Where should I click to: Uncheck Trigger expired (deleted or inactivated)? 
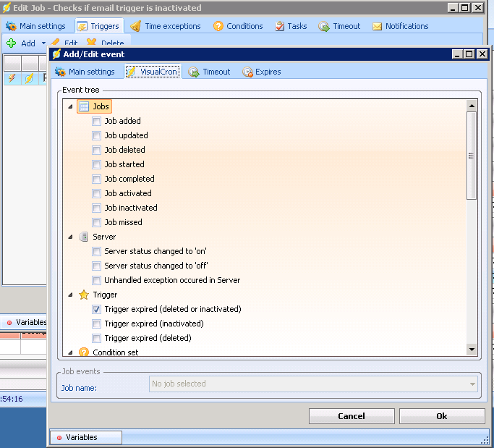pyautogui.click(x=96, y=309)
